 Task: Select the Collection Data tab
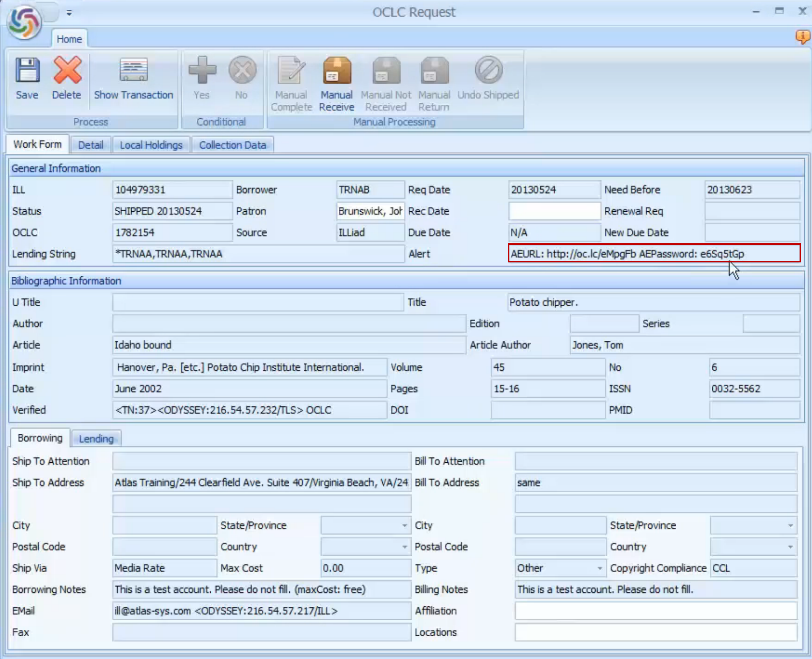click(x=232, y=145)
